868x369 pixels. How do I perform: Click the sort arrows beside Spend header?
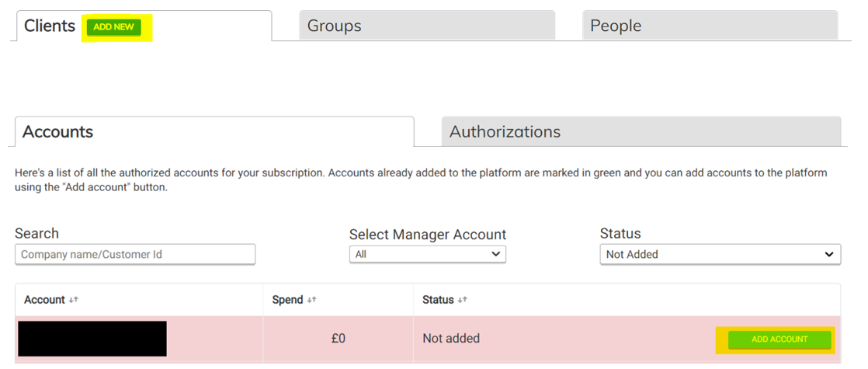[x=312, y=300]
